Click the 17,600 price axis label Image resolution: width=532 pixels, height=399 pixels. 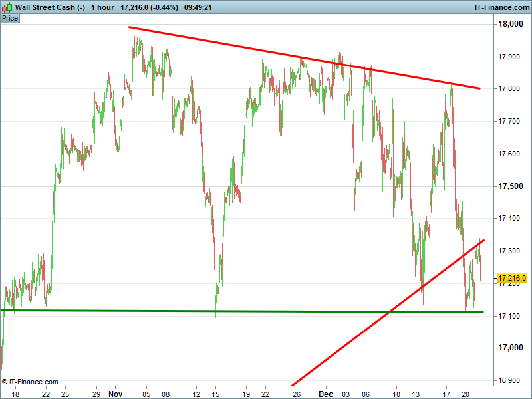509,154
